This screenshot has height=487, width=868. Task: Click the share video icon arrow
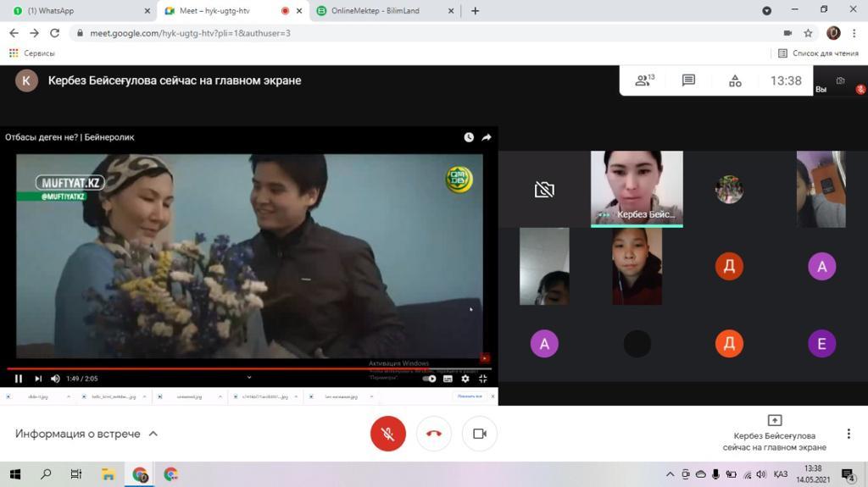click(x=487, y=137)
